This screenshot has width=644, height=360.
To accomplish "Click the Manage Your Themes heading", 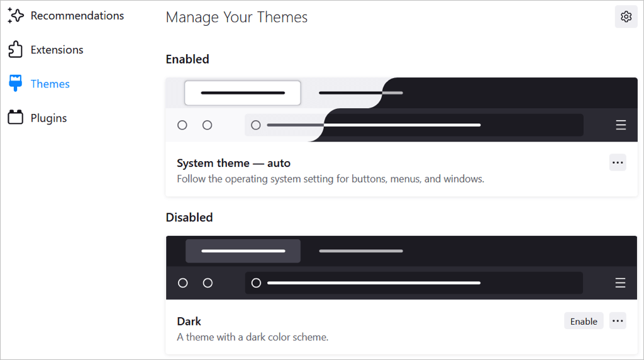I will click(236, 17).
